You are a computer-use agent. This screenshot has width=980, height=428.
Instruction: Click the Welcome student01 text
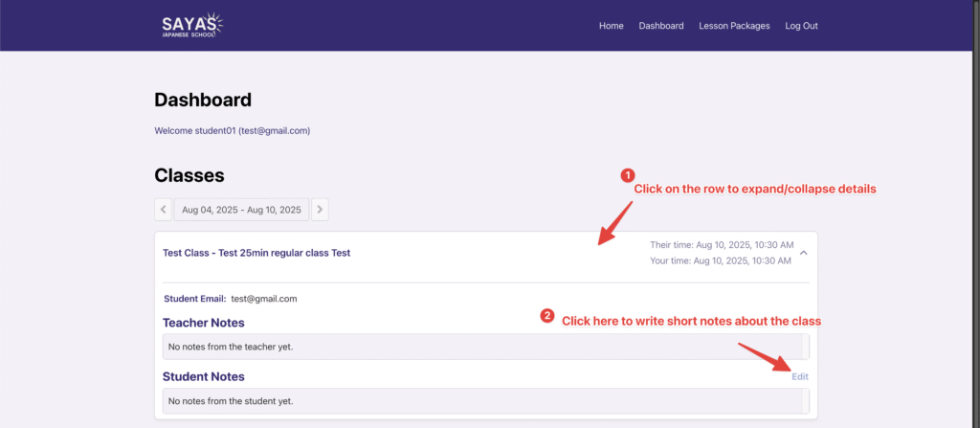coord(232,130)
